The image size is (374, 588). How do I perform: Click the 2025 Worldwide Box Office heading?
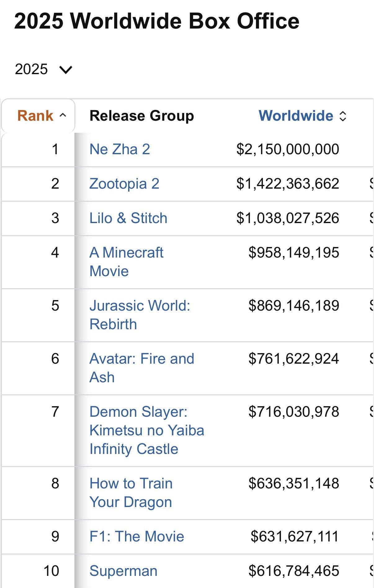[x=157, y=21]
